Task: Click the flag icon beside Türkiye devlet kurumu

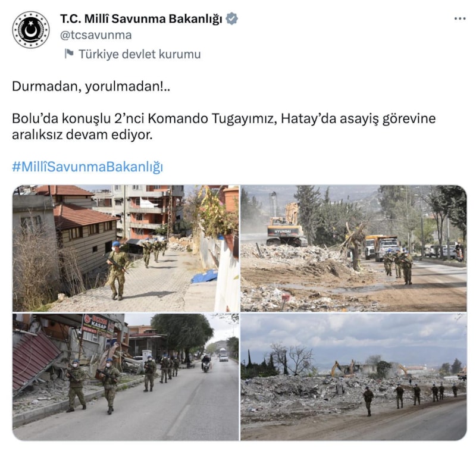Action: [69, 54]
